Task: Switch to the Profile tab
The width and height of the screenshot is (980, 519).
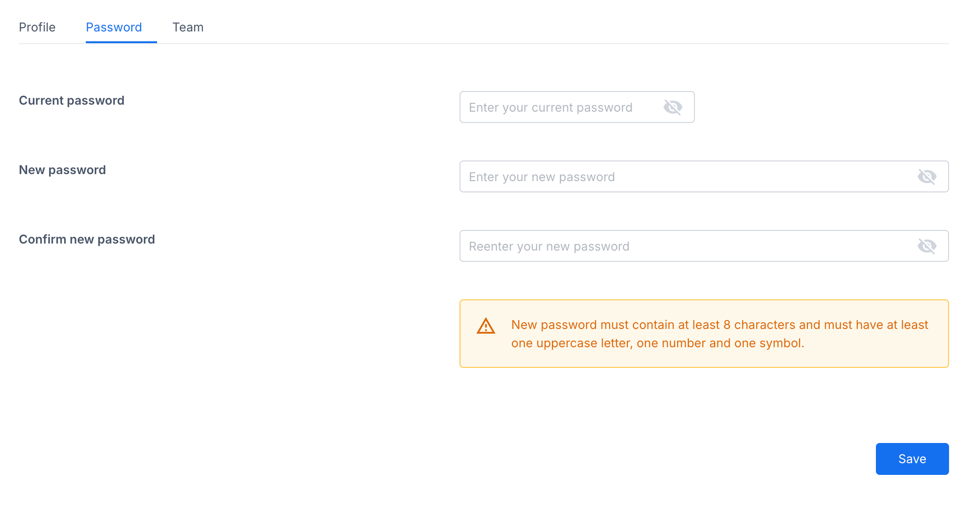Action: (37, 27)
